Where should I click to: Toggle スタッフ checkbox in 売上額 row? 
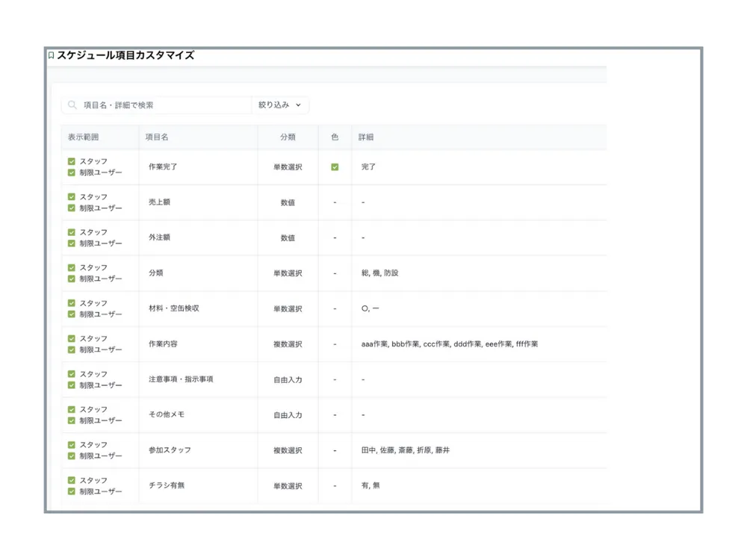coord(72,196)
